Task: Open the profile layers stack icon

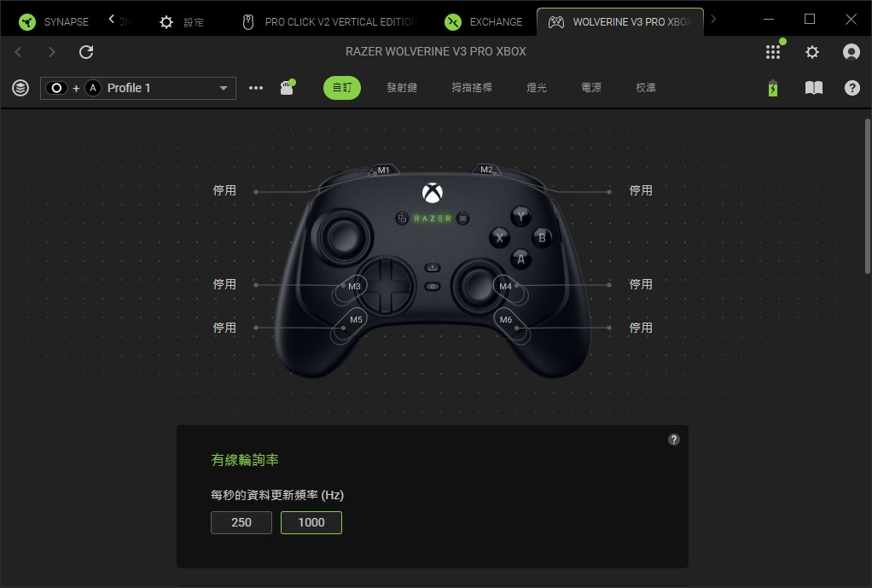Action: pyautogui.click(x=20, y=88)
